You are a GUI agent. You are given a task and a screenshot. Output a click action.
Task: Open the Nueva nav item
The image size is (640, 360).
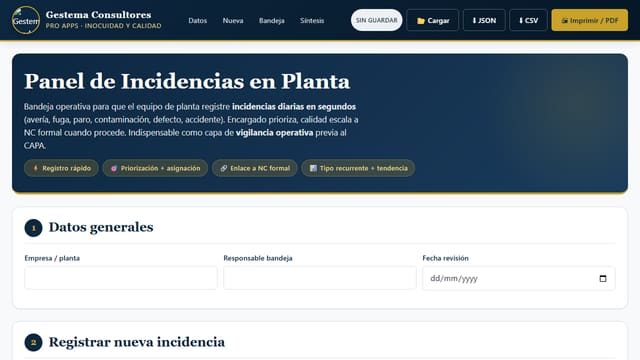[233, 20]
